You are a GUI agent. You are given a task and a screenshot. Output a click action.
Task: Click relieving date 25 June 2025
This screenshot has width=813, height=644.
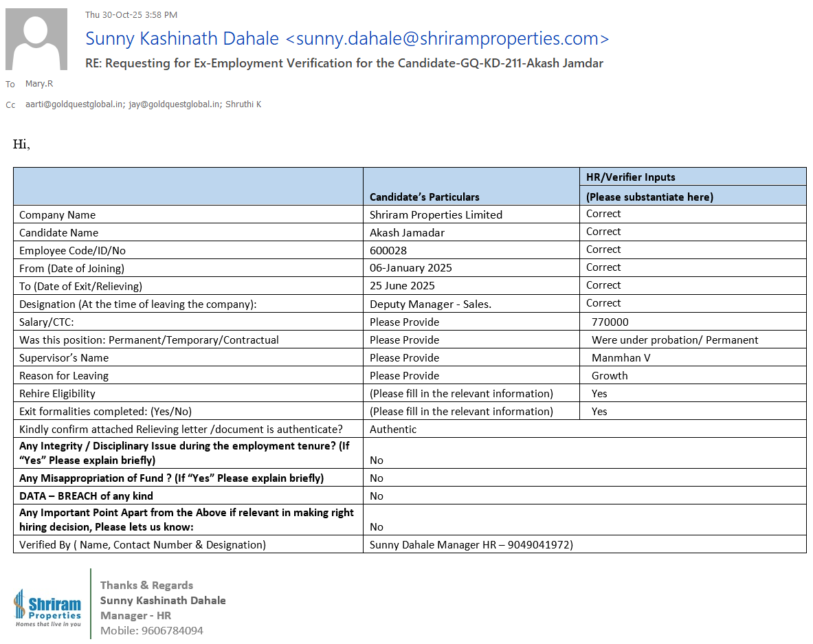402,286
